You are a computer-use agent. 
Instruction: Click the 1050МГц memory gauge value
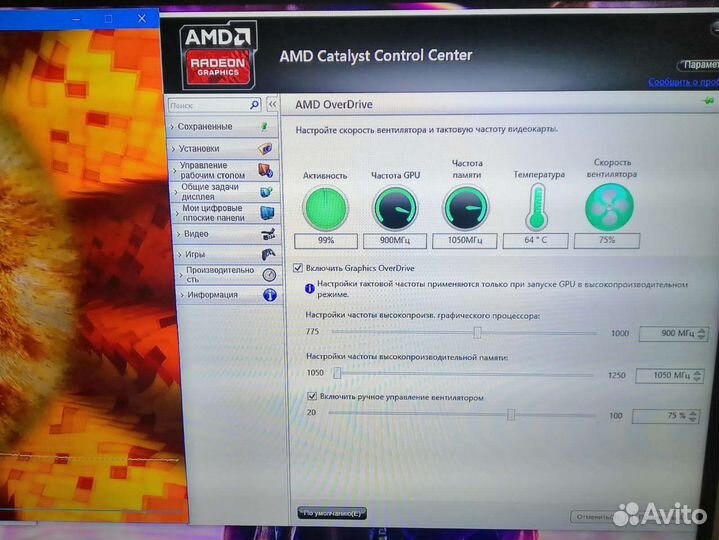coord(465,241)
